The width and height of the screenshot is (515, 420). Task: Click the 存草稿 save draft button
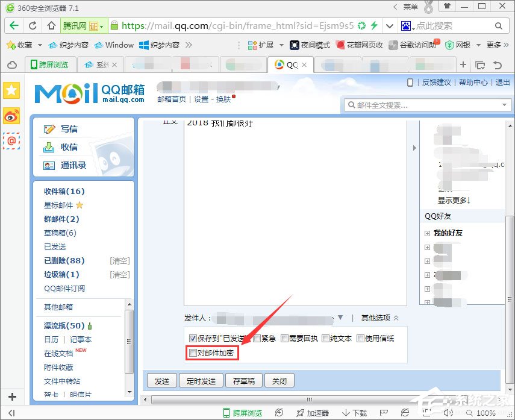click(x=243, y=380)
